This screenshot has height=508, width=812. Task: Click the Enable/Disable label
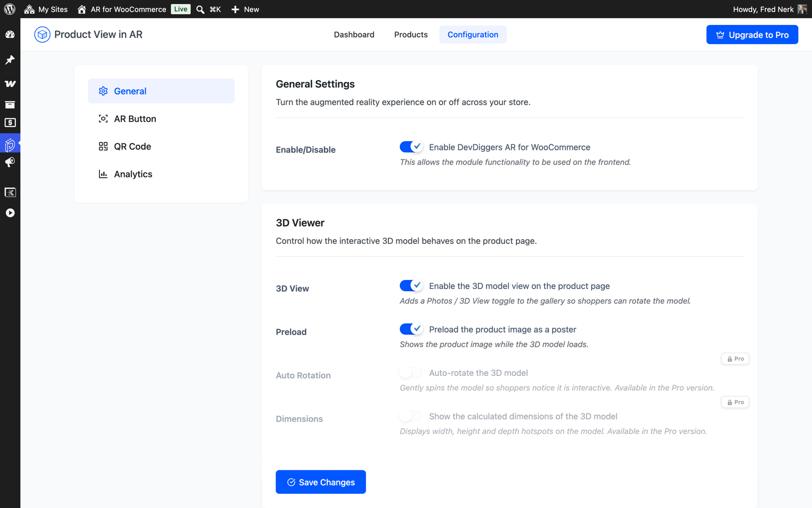pyautogui.click(x=306, y=150)
